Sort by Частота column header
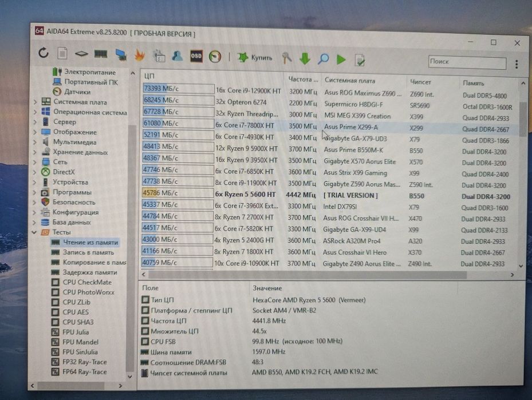 pyautogui.click(x=302, y=80)
